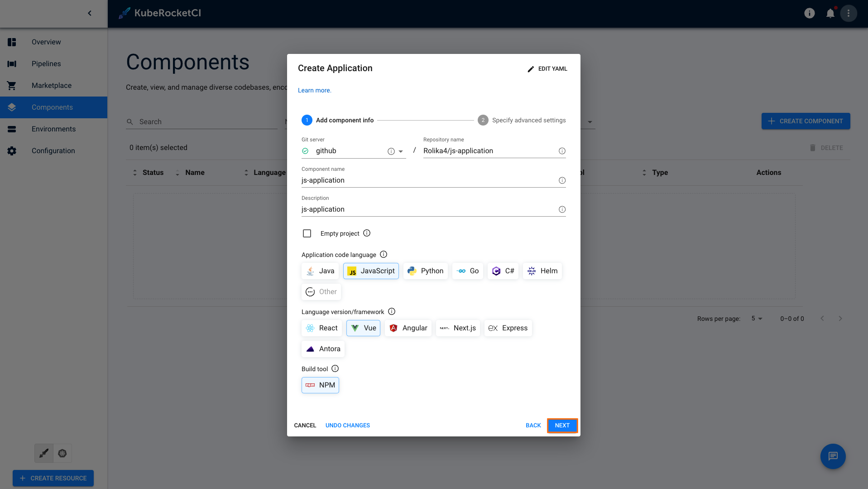
Task: Show Description field info icon
Action: 562,209
